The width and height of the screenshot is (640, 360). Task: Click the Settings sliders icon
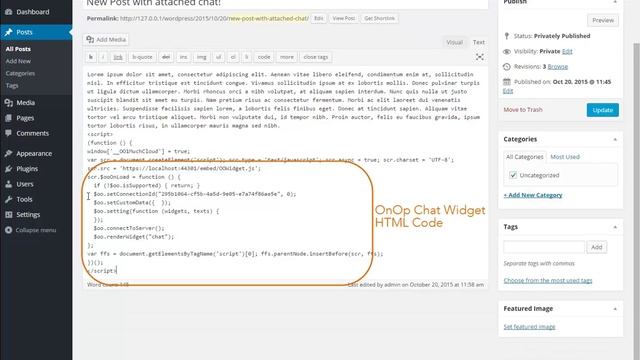click(x=9, y=214)
